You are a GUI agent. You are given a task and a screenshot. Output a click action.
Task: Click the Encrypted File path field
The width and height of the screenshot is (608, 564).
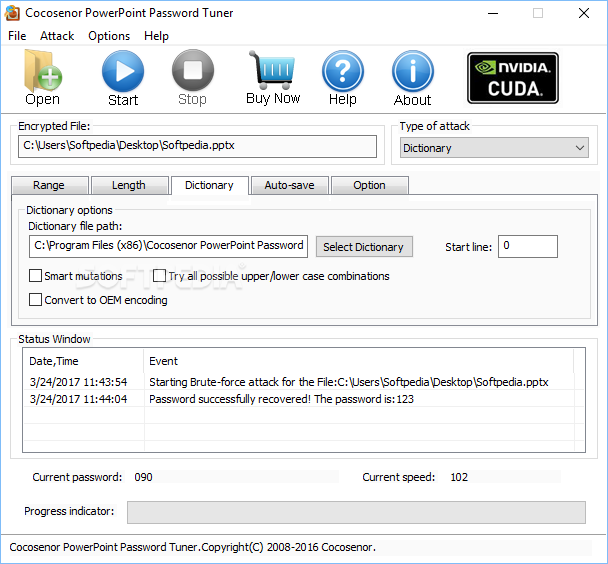[197, 146]
